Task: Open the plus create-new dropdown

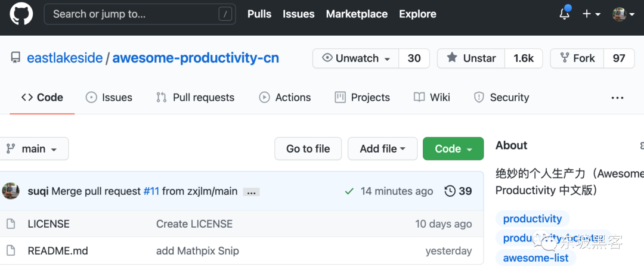Action: coord(591,14)
